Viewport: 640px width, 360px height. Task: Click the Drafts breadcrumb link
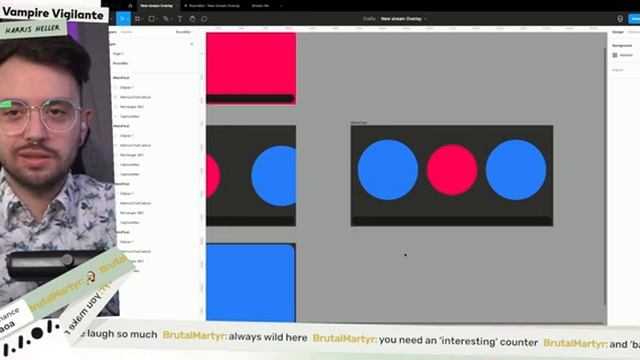(369, 19)
